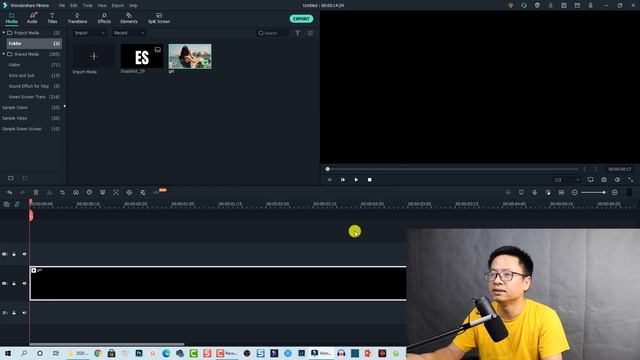Image resolution: width=640 pixels, height=360 pixels.
Task: Select the Crop tool in timeline toolbar
Action: tap(62, 192)
